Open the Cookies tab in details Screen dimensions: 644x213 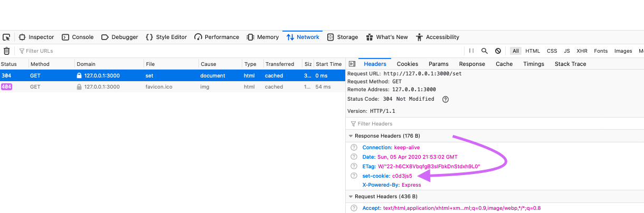pos(408,64)
